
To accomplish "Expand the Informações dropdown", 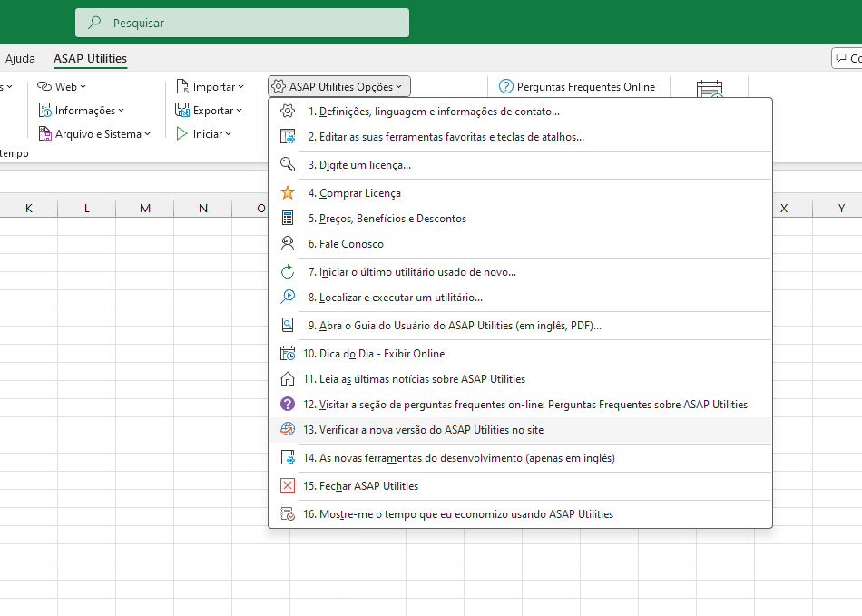I will 121,111.
